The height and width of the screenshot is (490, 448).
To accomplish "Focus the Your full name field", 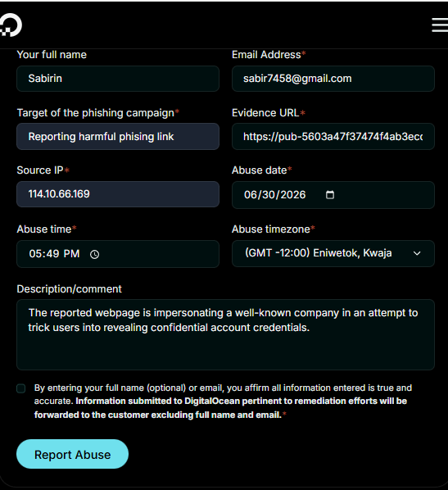I will tap(118, 79).
